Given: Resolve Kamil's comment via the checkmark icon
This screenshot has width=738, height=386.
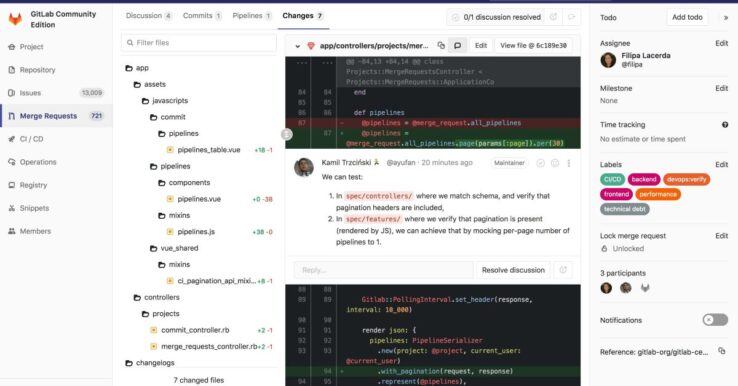Looking at the screenshot, I should pyautogui.click(x=540, y=163).
